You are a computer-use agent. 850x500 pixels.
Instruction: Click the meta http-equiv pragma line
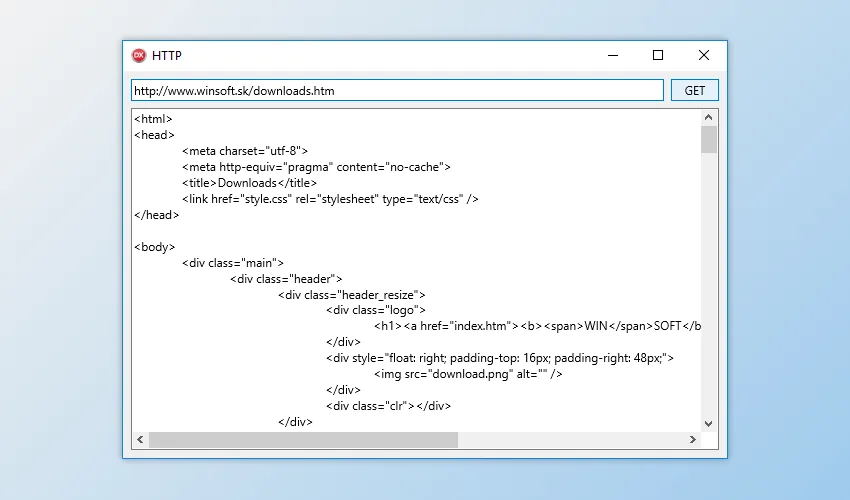(317, 167)
